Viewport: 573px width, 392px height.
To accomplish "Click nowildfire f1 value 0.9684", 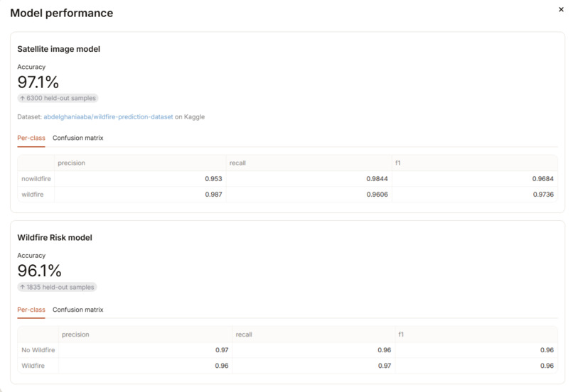I will point(543,179).
